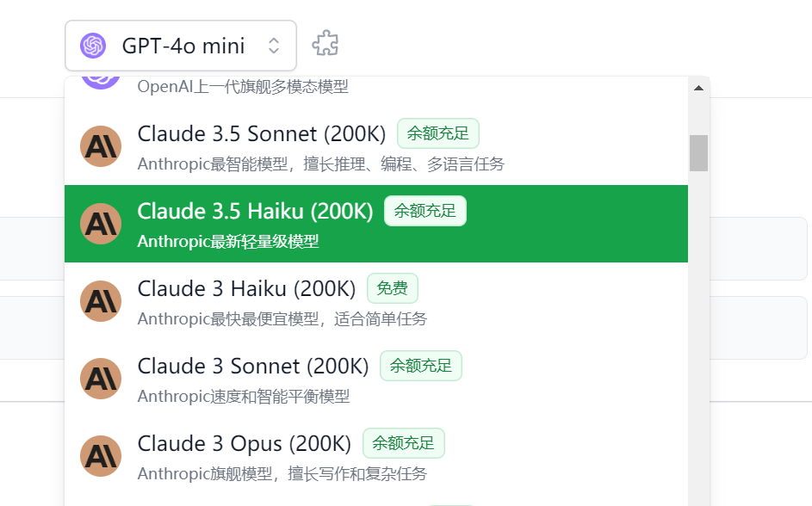Expand the GPT-4o mini model dropdown

click(x=181, y=46)
